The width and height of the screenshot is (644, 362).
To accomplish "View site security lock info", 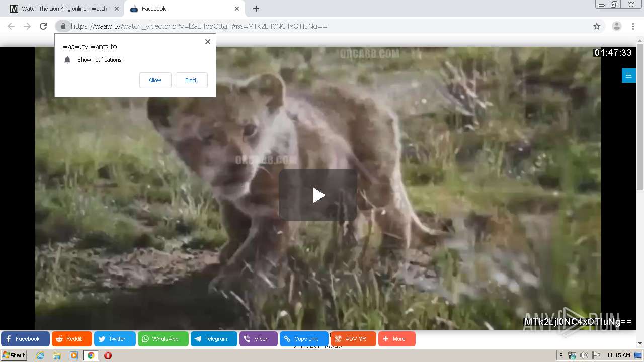I will coord(63,26).
